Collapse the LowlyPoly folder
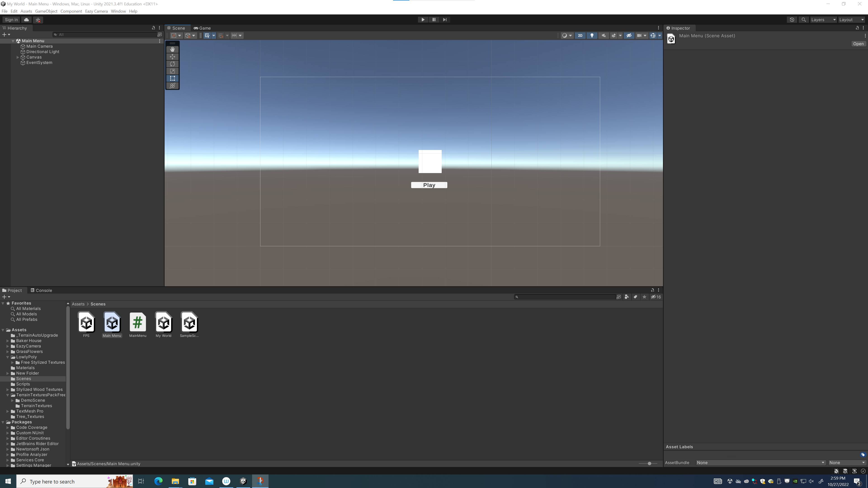 [7, 357]
